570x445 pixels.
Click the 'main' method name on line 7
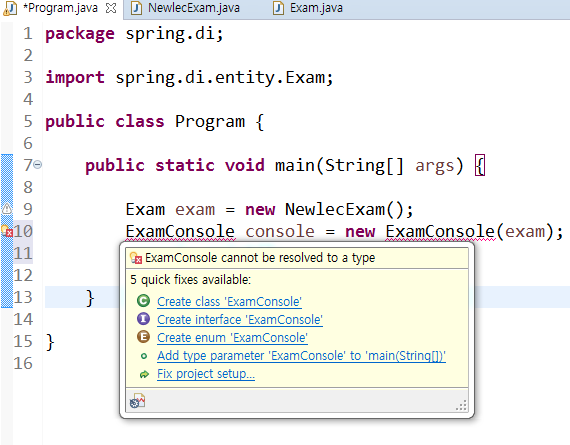pyautogui.click(x=295, y=165)
